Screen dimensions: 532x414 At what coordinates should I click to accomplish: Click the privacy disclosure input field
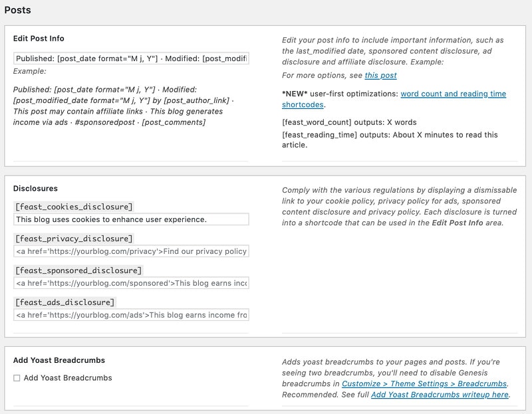tap(131, 251)
